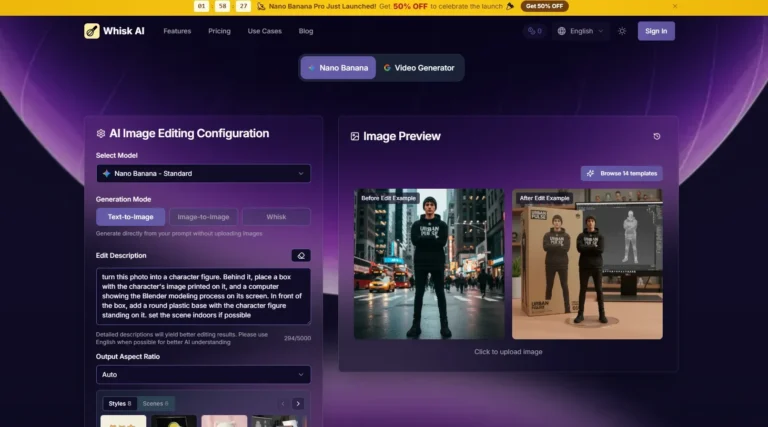Click Browse 14 templates button
The height and width of the screenshot is (427, 768).
pyautogui.click(x=622, y=173)
